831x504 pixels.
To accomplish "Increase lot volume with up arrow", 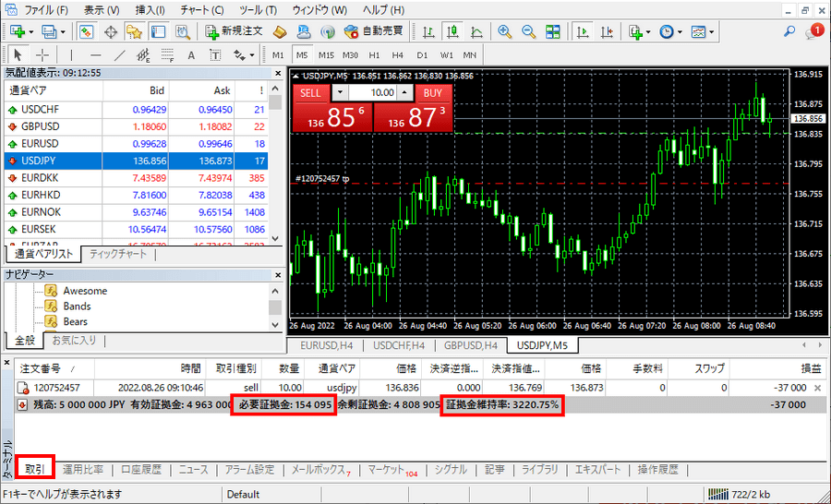I will (x=404, y=92).
